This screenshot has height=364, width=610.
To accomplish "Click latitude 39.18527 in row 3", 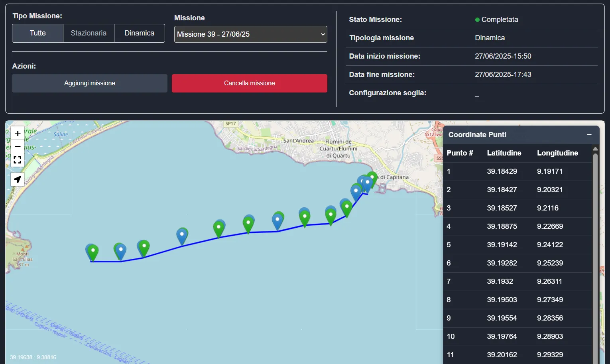I will (x=502, y=208).
